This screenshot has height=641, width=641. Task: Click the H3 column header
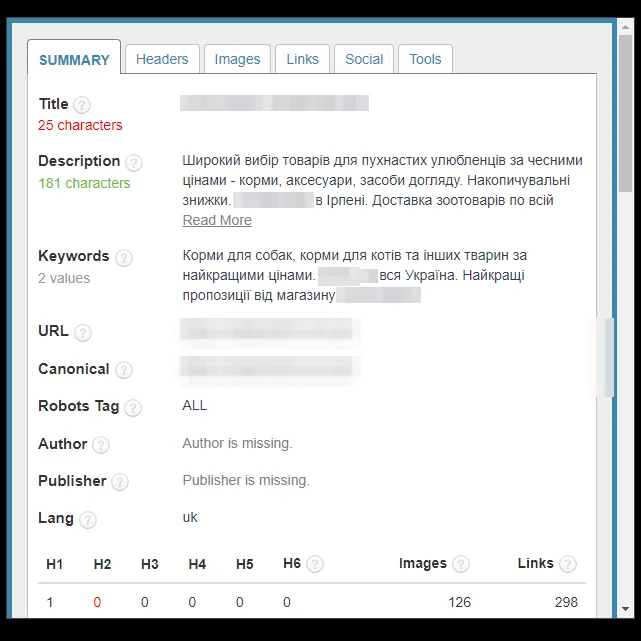[x=150, y=564]
